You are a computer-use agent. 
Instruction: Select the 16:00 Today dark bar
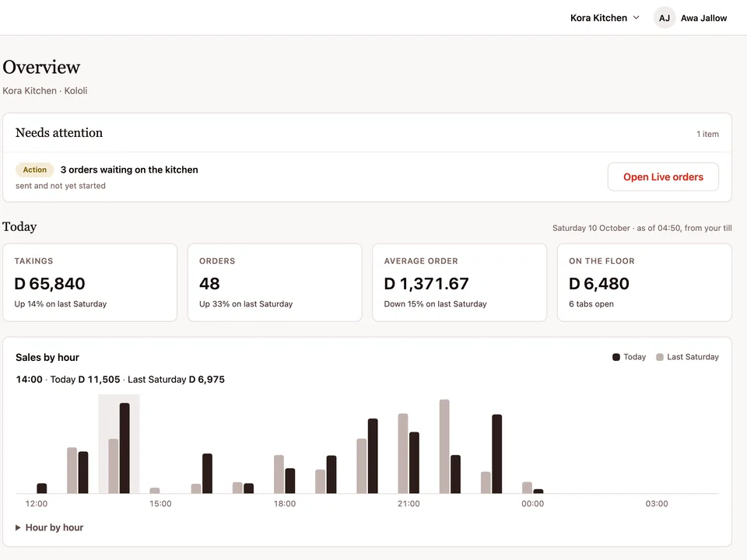coord(207,474)
